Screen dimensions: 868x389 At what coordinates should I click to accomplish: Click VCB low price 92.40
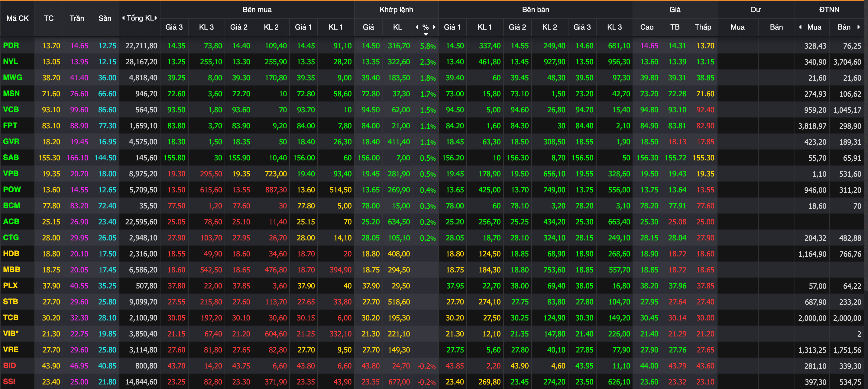pyautogui.click(x=705, y=109)
